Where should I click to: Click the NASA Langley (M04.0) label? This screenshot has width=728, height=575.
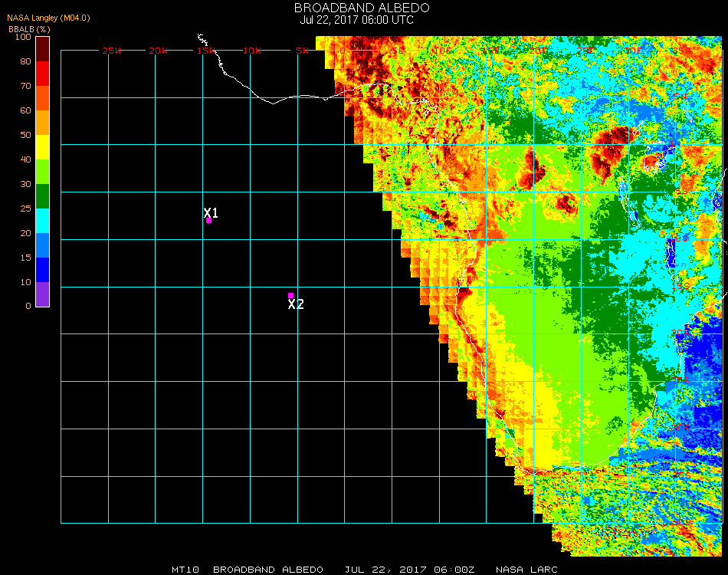click(48, 18)
